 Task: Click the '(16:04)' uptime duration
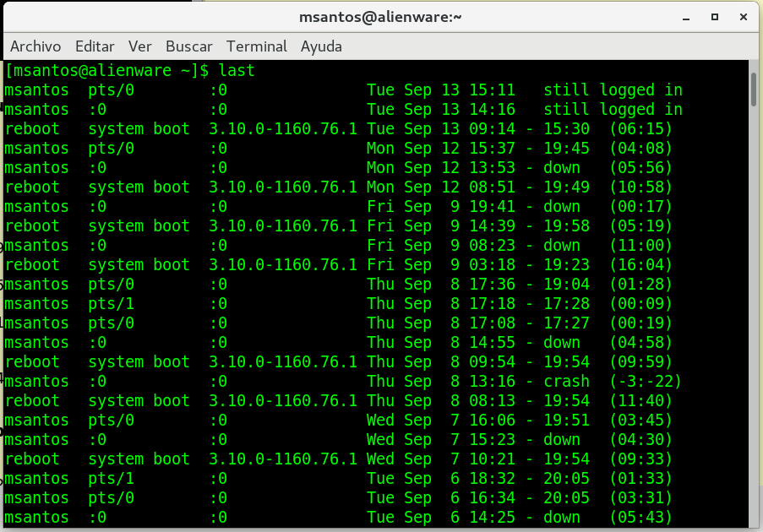tap(640, 265)
